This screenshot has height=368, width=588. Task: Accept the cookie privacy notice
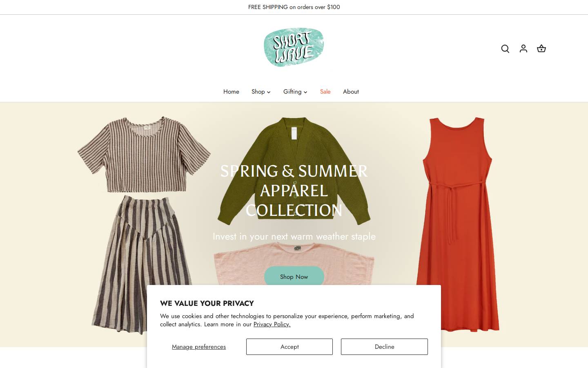(290, 347)
